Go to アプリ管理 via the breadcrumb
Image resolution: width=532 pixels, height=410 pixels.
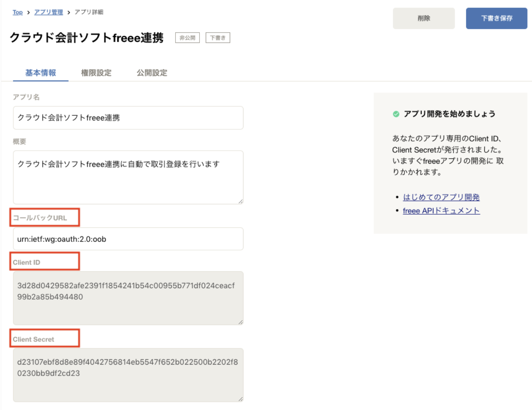[x=48, y=12]
